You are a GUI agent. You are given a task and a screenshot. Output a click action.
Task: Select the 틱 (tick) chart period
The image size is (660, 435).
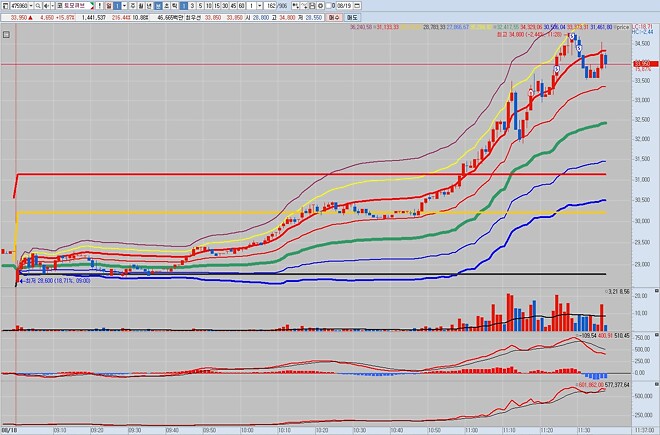pos(174,6)
